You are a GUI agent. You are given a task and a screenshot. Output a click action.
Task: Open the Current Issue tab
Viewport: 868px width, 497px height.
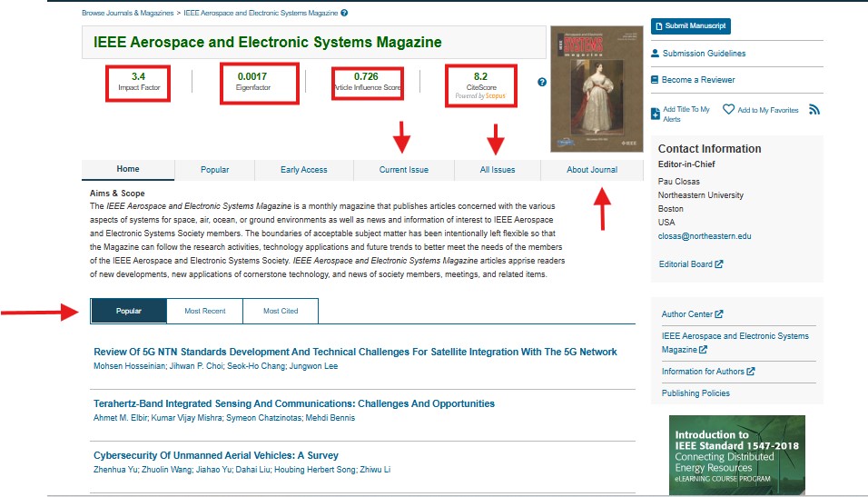pyautogui.click(x=403, y=170)
